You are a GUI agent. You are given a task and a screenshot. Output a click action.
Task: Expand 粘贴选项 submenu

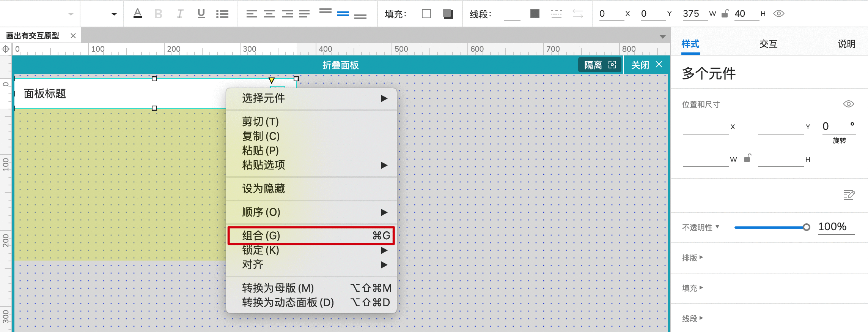click(x=311, y=165)
